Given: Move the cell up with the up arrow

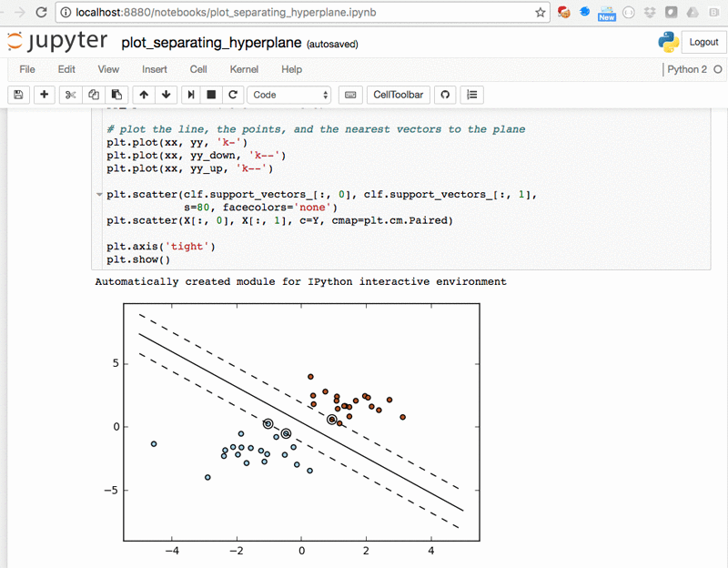Looking at the screenshot, I should pyautogui.click(x=143, y=95).
